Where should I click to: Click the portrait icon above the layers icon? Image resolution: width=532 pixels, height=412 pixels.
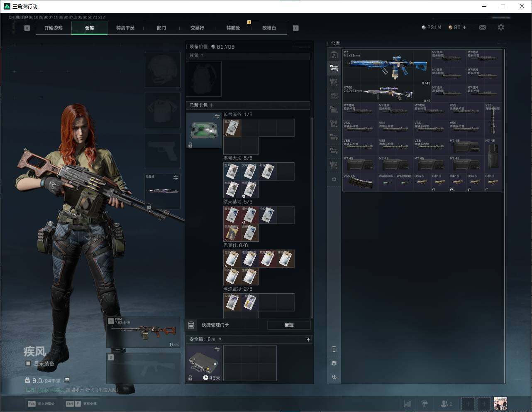(x=334, y=349)
